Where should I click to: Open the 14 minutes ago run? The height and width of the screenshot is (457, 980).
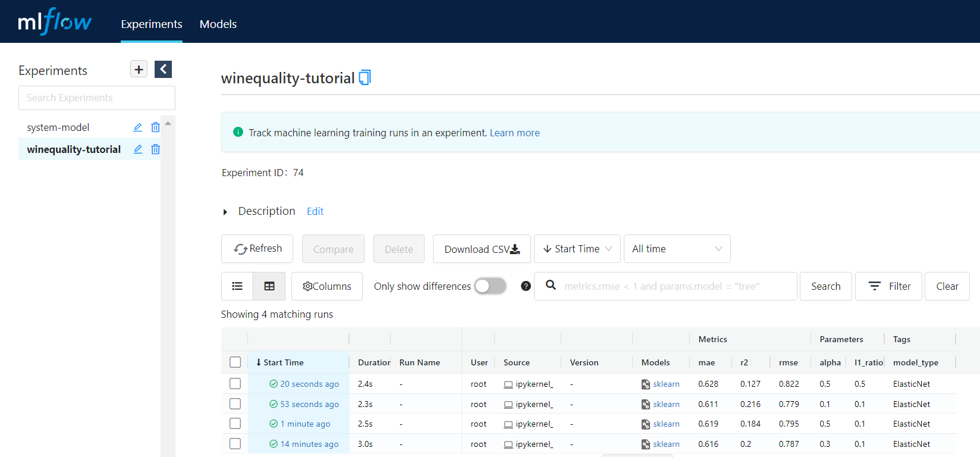pyautogui.click(x=309, y=444)
